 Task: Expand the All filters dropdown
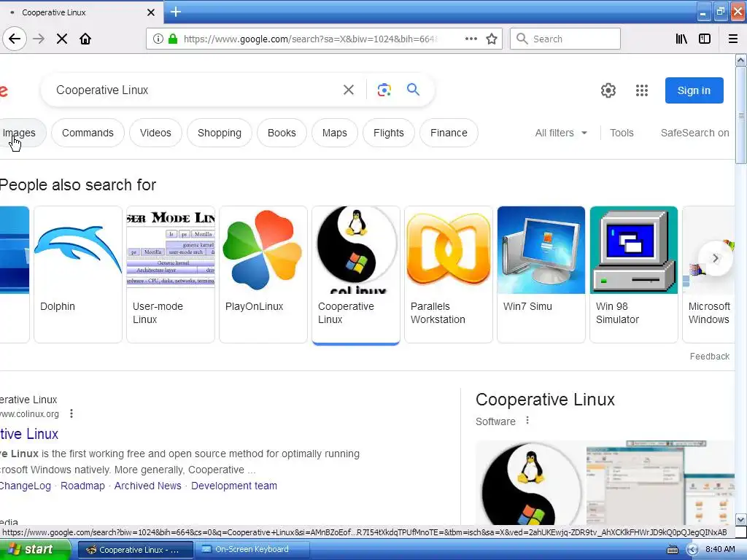[x=561, y=133]
